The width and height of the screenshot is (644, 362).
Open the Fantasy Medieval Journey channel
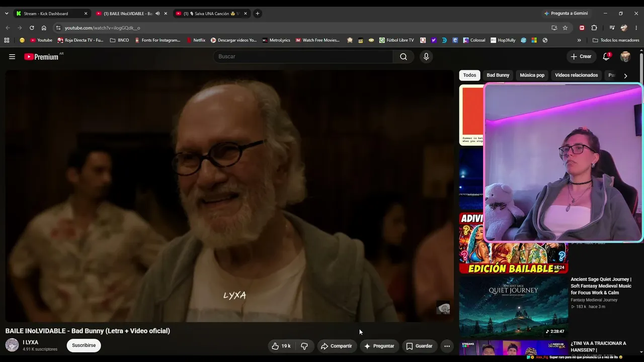pyautogui.click(x=594, y=300)
